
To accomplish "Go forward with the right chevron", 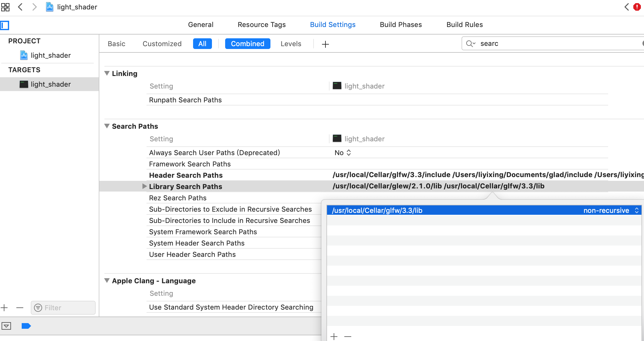I will click(35, 7).
